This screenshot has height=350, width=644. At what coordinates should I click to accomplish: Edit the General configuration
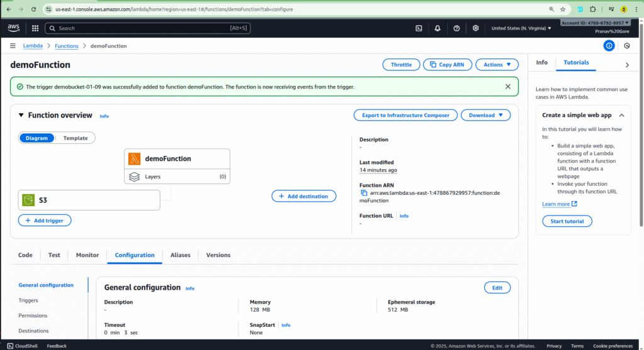click(x=497, y=288)
